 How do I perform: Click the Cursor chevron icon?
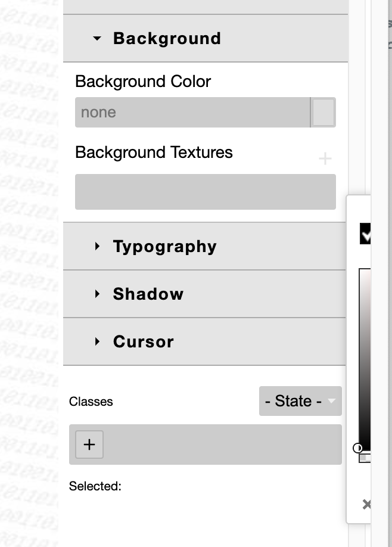click(98, 341)
